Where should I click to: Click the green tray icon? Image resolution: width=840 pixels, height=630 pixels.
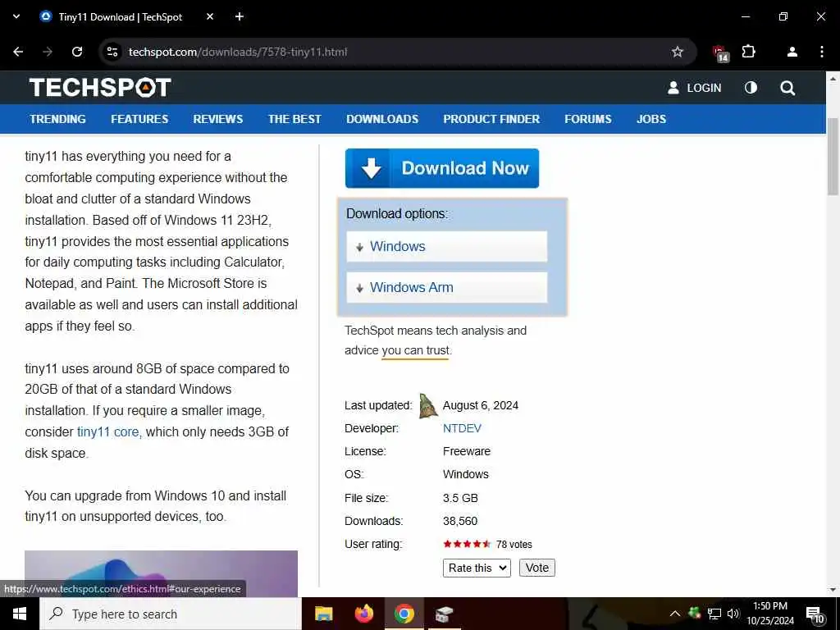pos(694,613)
